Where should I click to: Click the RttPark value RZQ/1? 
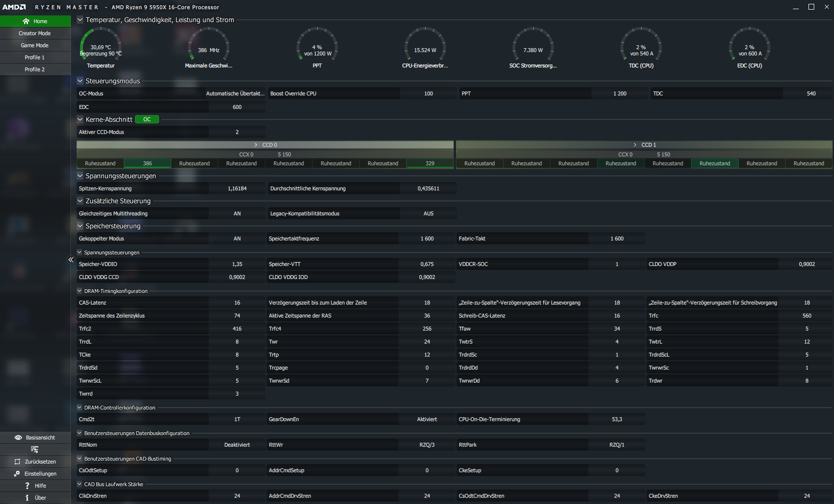[617, 445]
